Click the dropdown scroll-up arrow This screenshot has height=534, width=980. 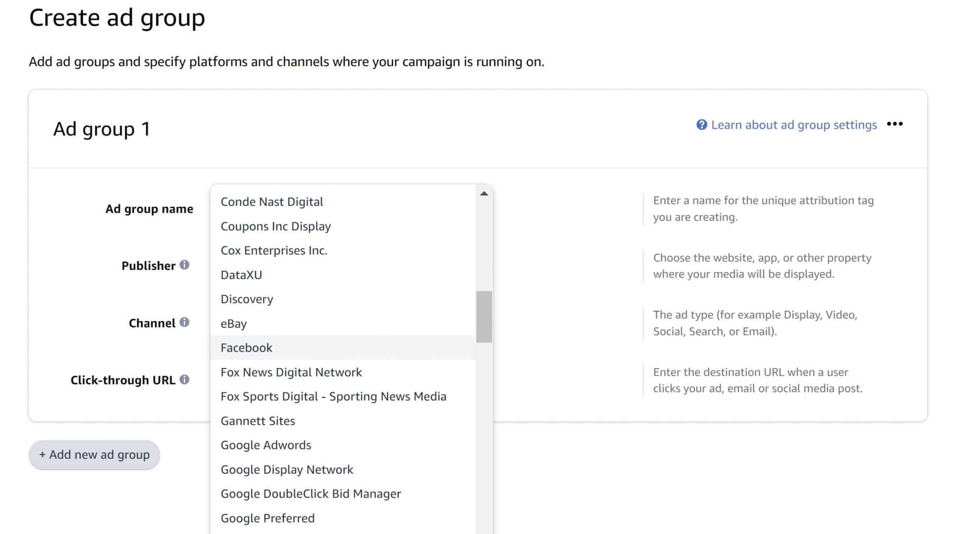tap(484, 193)
